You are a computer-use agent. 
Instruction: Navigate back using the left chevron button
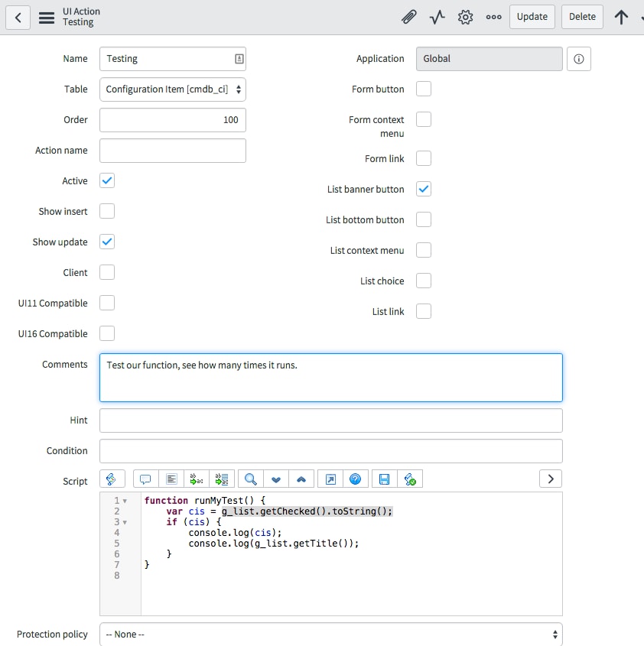coord(18,17)
